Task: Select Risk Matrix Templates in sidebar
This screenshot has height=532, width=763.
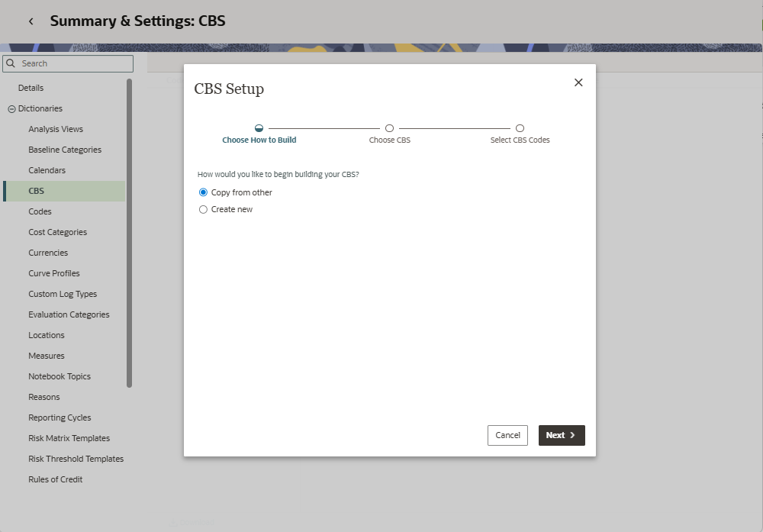Action: click(69, 438)
